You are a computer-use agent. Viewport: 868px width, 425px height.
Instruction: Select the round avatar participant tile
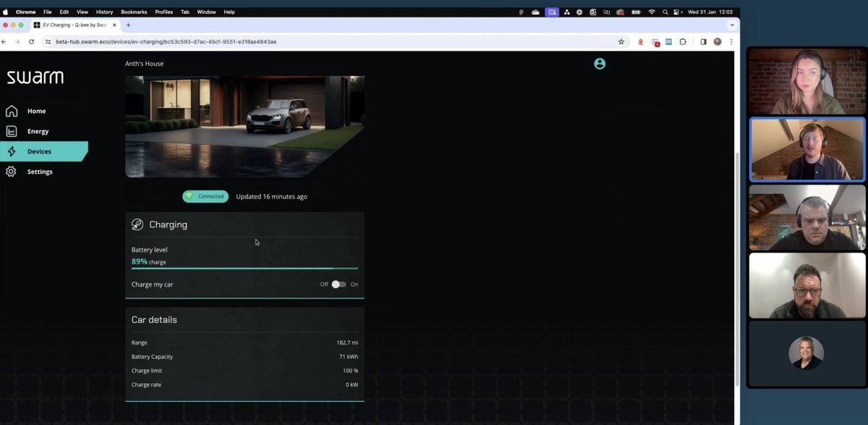[x=807, y=353]
